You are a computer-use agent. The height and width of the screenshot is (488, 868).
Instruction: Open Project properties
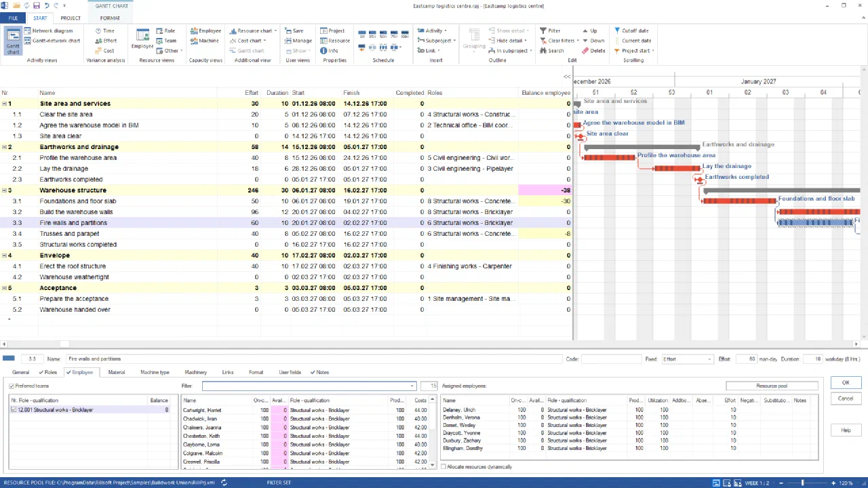333,30
